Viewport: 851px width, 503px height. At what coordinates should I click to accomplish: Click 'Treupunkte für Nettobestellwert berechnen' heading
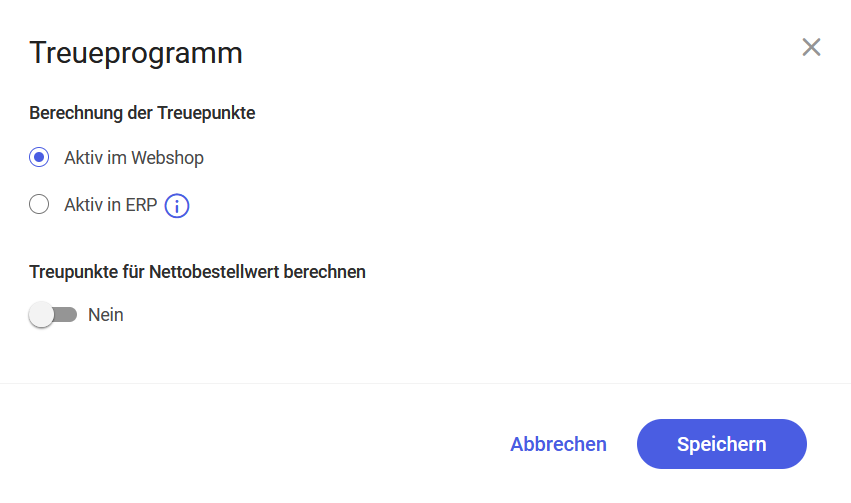(198, 272)
